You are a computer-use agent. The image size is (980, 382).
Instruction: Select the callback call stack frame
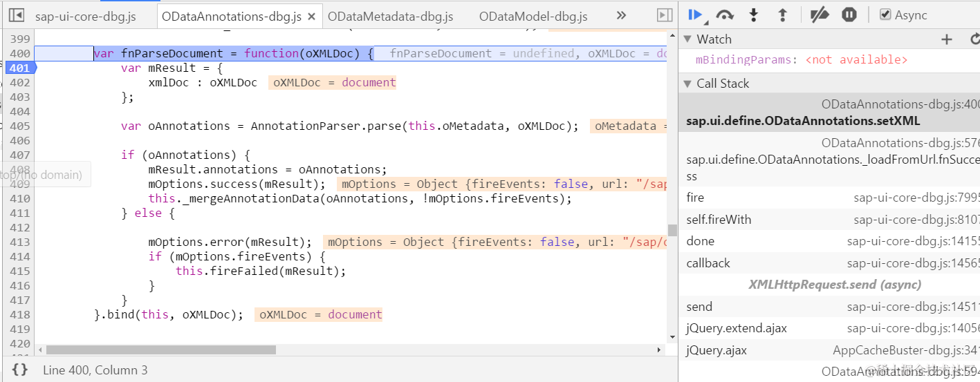pyautogui.click(x=829, y=263)
